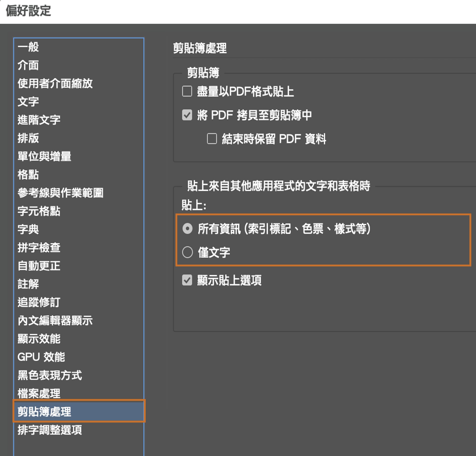The height and width of the screenshot is (456, 476).
Task: Open 使用者介面縮放 preferences
Action: 55,84
